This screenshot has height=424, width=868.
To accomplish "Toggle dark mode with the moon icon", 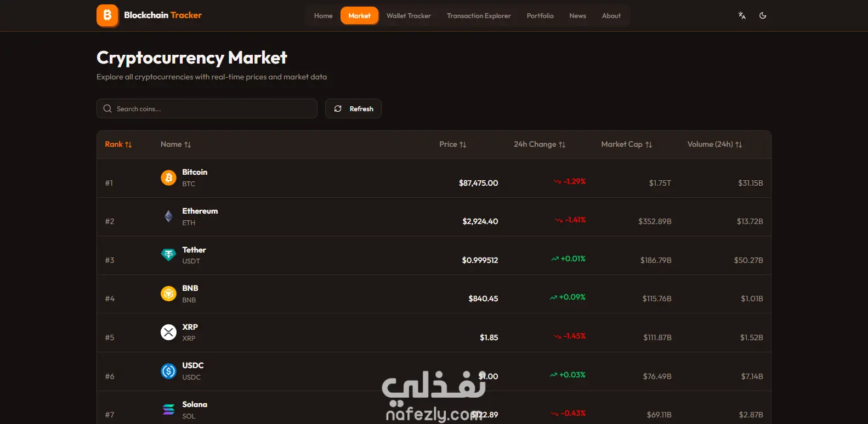I will coord(763,16).
